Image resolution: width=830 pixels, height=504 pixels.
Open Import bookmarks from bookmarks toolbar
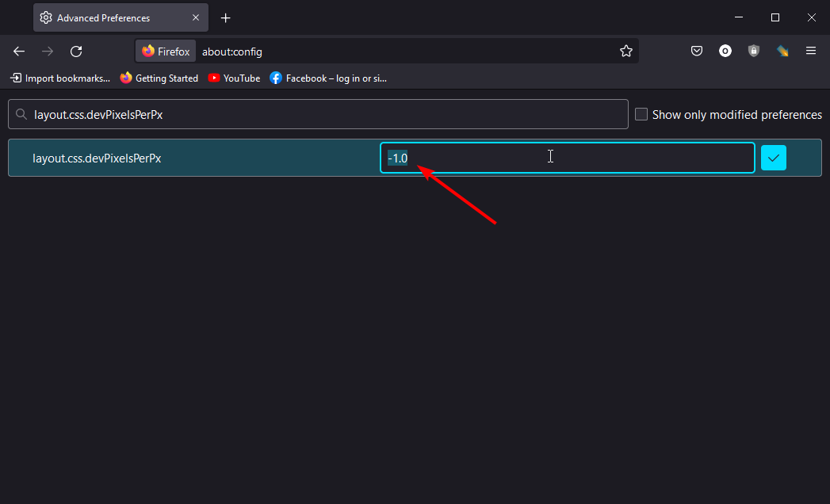[60, 78]
